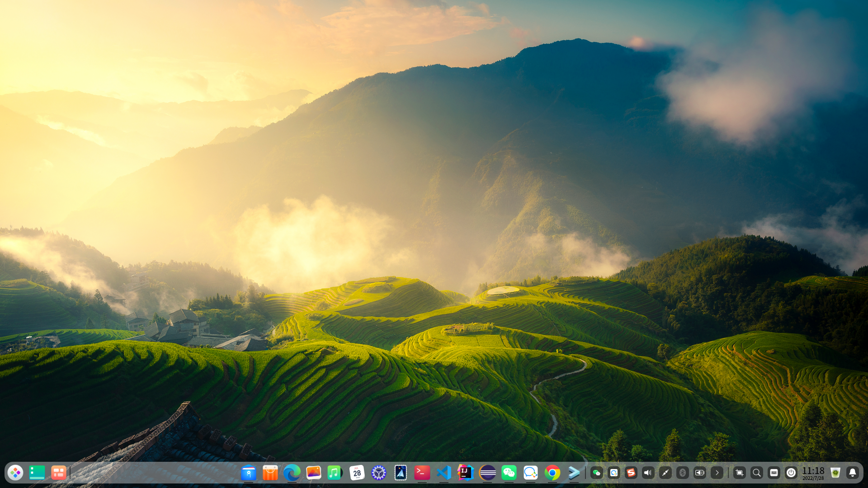Toggle the onscreen keyboard

pos(774,473)
